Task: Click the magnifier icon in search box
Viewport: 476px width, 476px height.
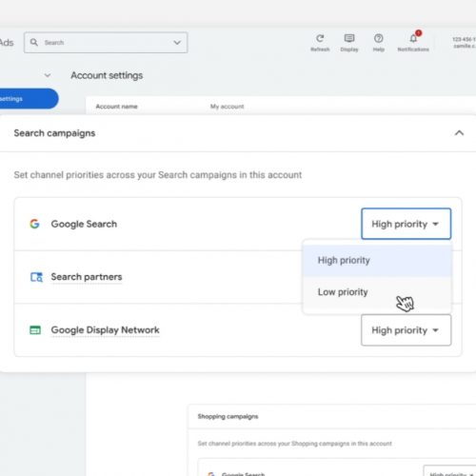Action: coord(34,42)
